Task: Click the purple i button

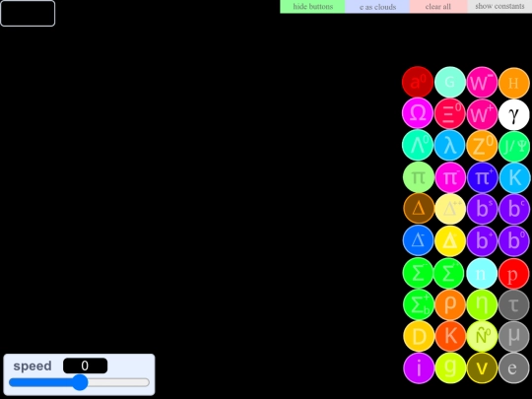Action: pos(419,368)
